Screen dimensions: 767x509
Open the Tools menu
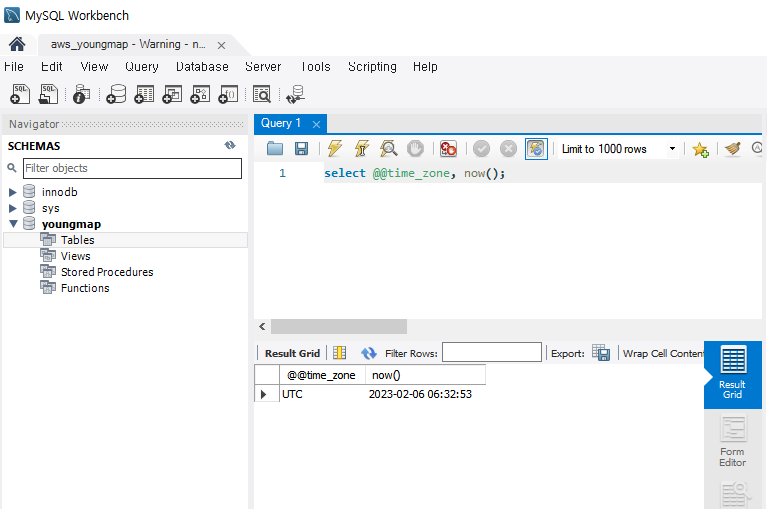click(316, 66)
